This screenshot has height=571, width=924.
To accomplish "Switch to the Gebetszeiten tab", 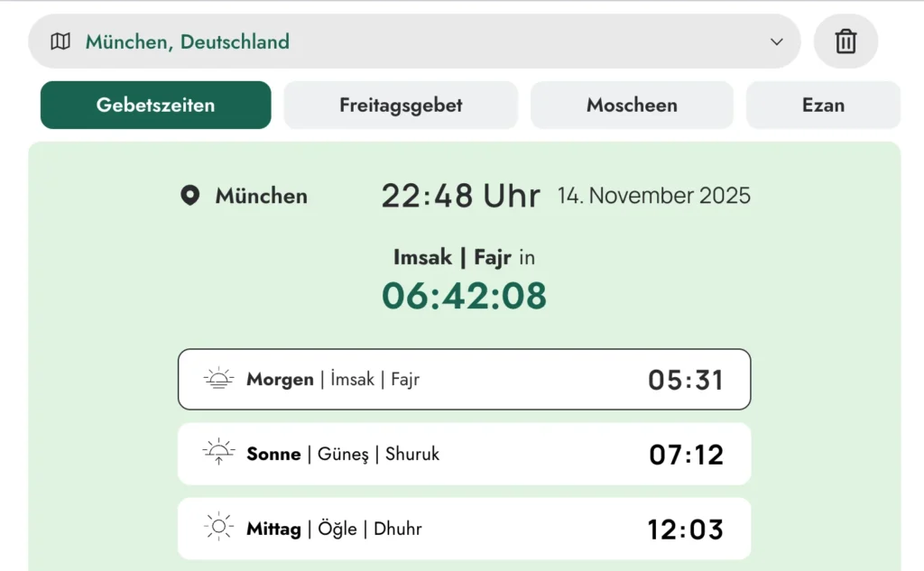I will 155,105.
